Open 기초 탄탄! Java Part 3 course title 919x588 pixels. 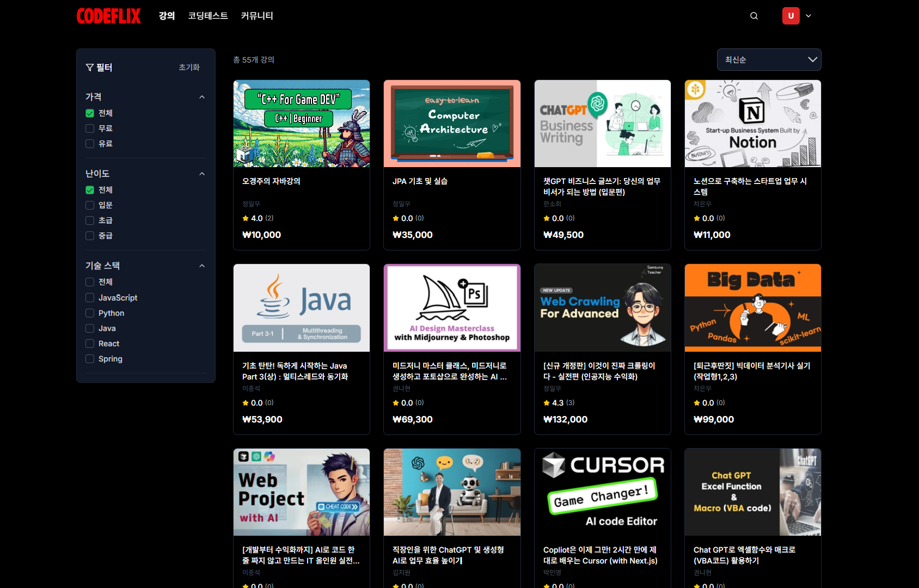click(295, 371)
